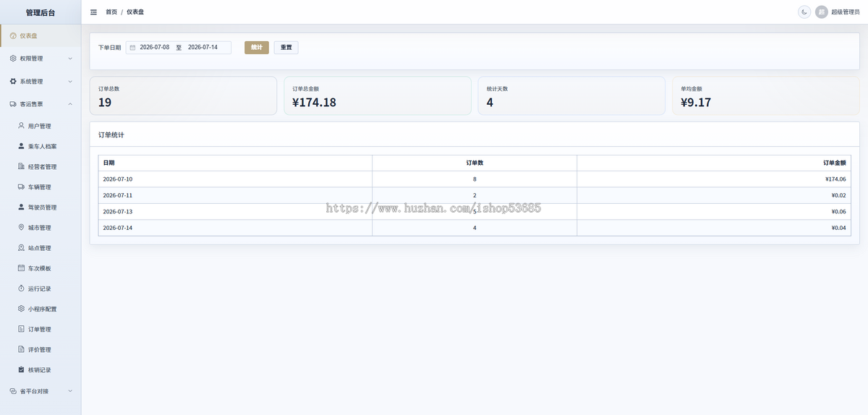Expand the 系统管理 chevron
The height and width of the screenshot is (415, 868).
(x=70, y=82)
